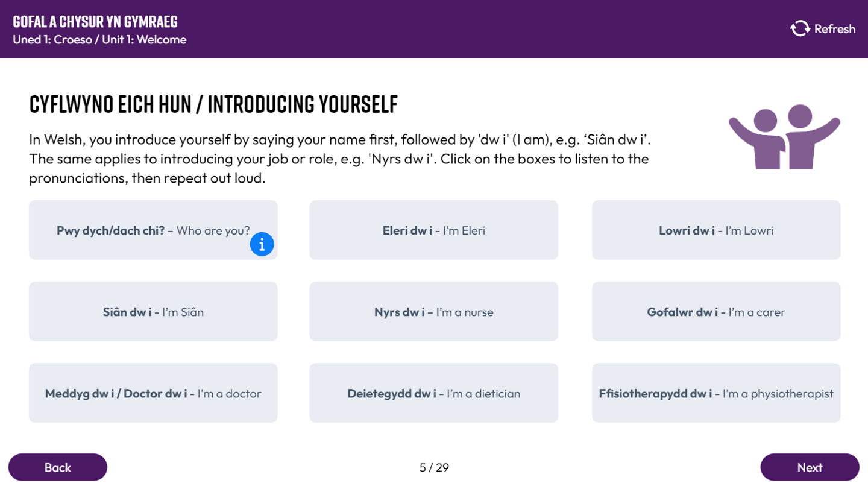Click the 5 / 29 page counter
Viewport: 868px width, 486px height.
click(434, 467)
